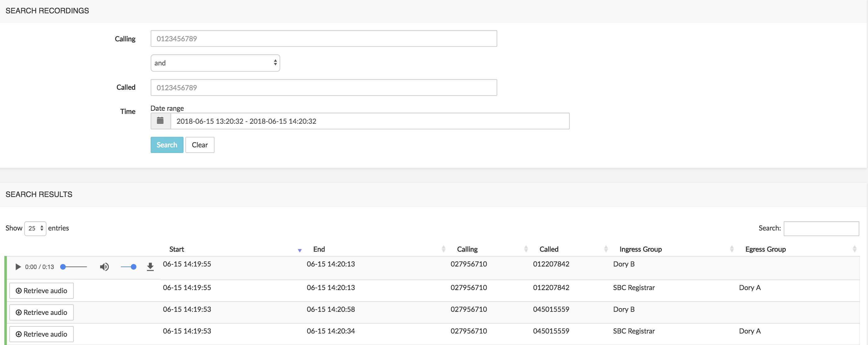Image resolution: width=868 pixels, height=345 pixels.
Task: Expand the entries per page dropdown
Action: (35, 228)
